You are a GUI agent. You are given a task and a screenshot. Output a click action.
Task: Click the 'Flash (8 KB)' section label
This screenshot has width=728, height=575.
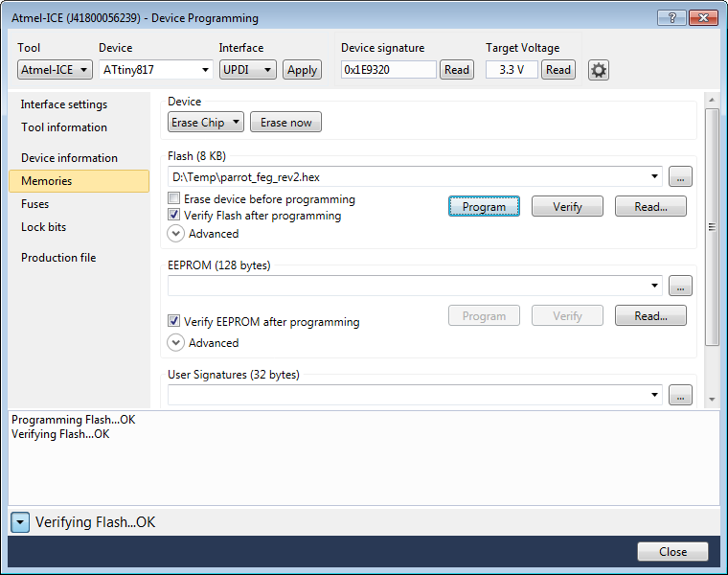click(x=197, y=156)
